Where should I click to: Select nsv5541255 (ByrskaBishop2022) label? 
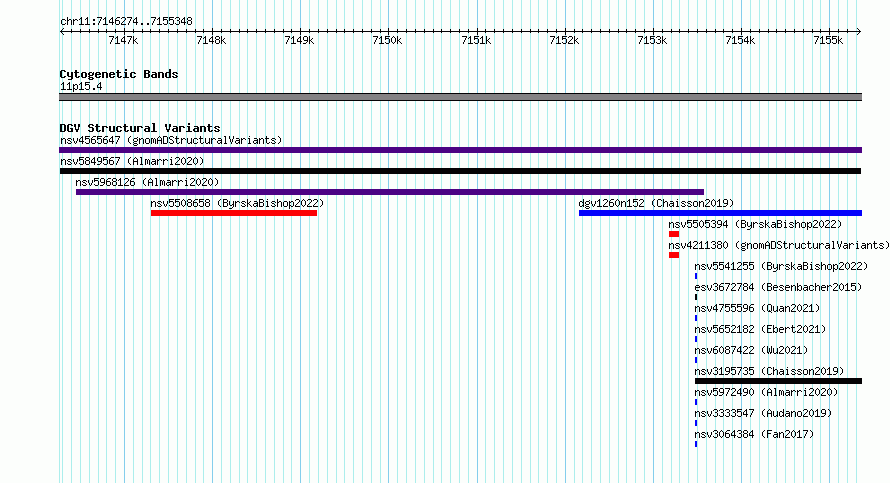coord(782,266)
